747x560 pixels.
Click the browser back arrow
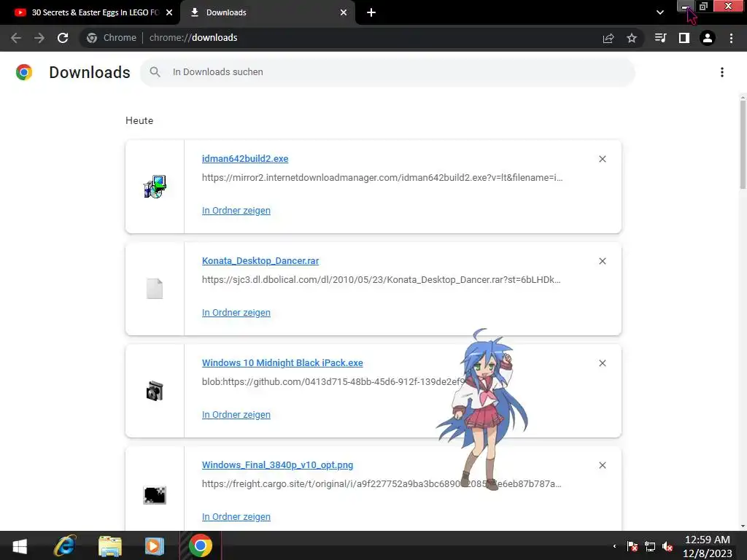click(x=16, y=38)
